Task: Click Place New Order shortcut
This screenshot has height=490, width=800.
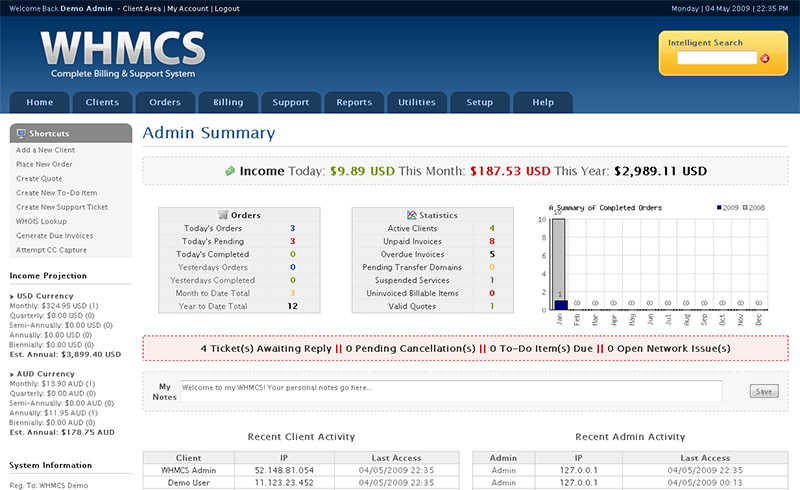Action: 44,164
